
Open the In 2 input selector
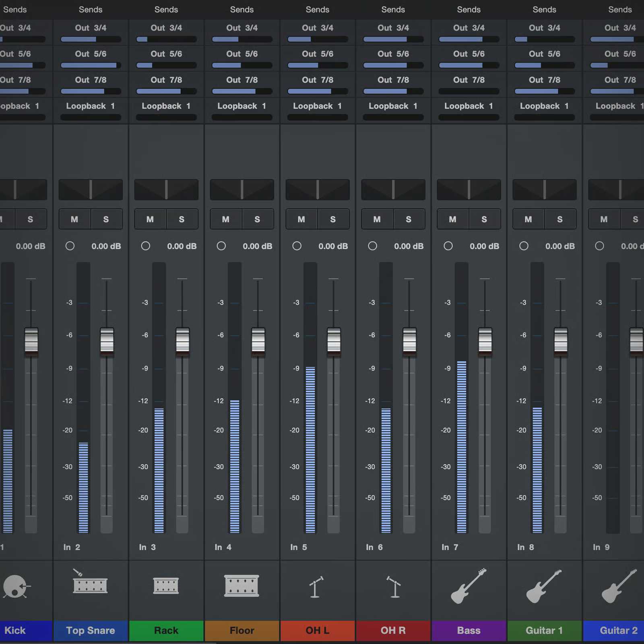pos(72,547)
